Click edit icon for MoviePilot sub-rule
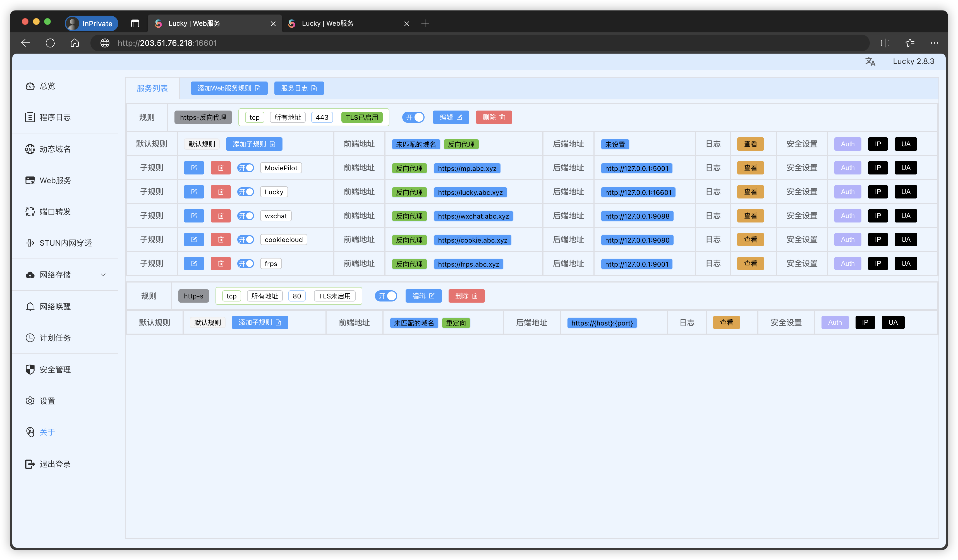 tap(194, 168)
